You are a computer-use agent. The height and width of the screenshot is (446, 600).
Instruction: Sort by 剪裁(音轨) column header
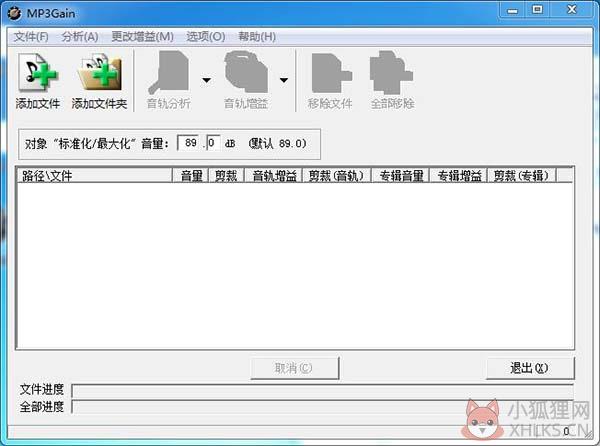[337, 176]
